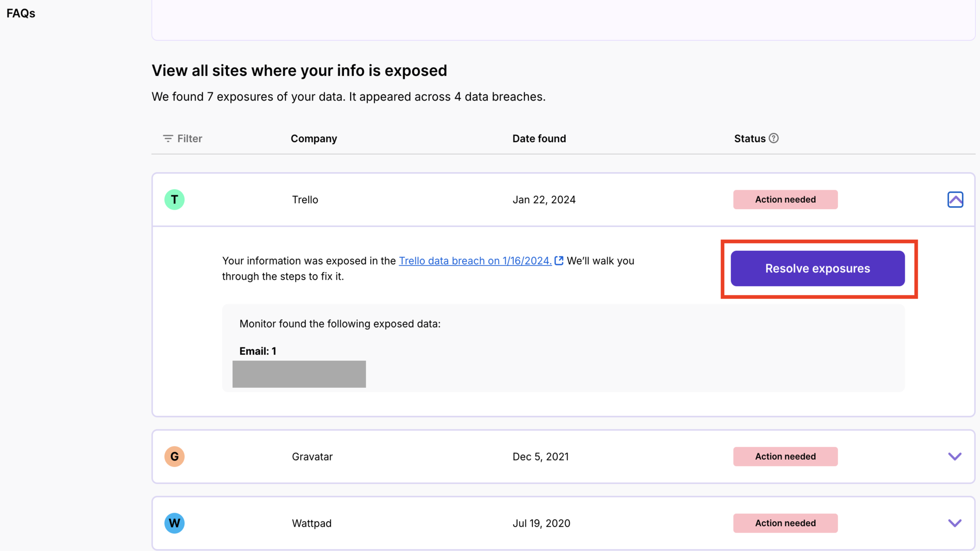Collapse the Trello breach details chevron

pos(955,200)
